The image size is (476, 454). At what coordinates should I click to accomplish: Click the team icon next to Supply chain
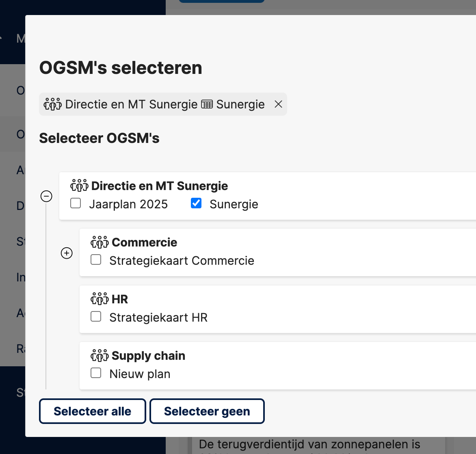[100, 355]
